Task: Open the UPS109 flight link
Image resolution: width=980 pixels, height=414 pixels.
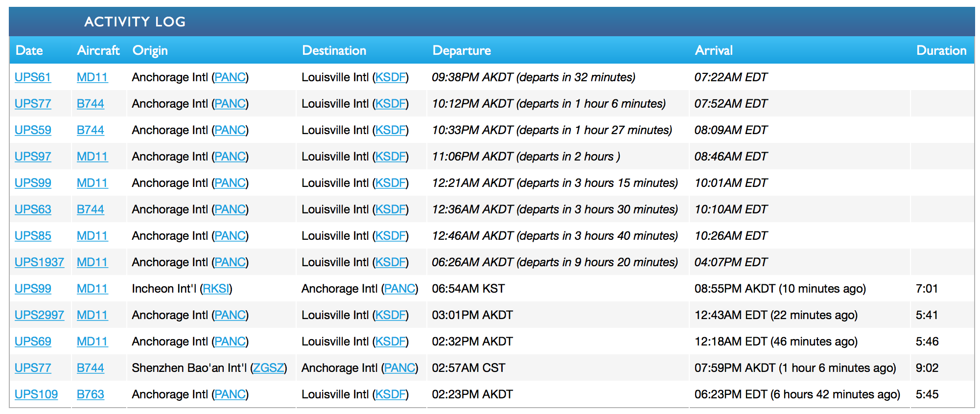Action: pos(36,394)
